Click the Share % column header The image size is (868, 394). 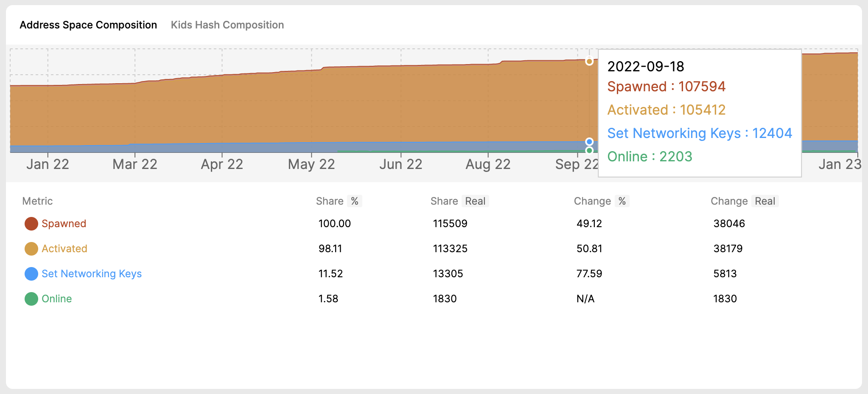pos(339,201)
